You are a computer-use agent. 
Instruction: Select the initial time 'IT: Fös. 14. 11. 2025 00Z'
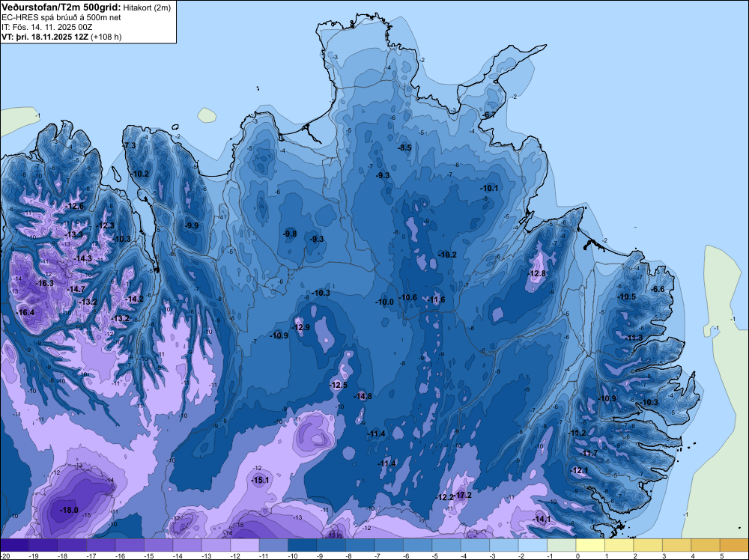pyautogui.click(x=46, y=27)
